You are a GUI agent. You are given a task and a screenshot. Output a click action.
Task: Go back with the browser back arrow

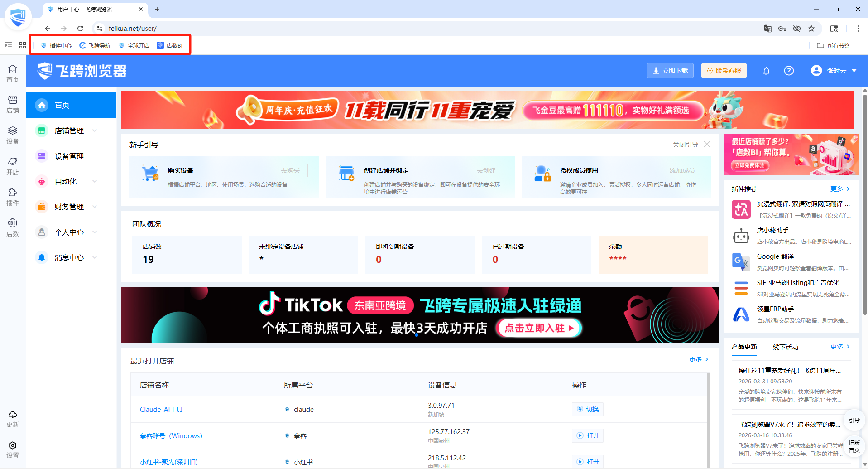point(48,29)
